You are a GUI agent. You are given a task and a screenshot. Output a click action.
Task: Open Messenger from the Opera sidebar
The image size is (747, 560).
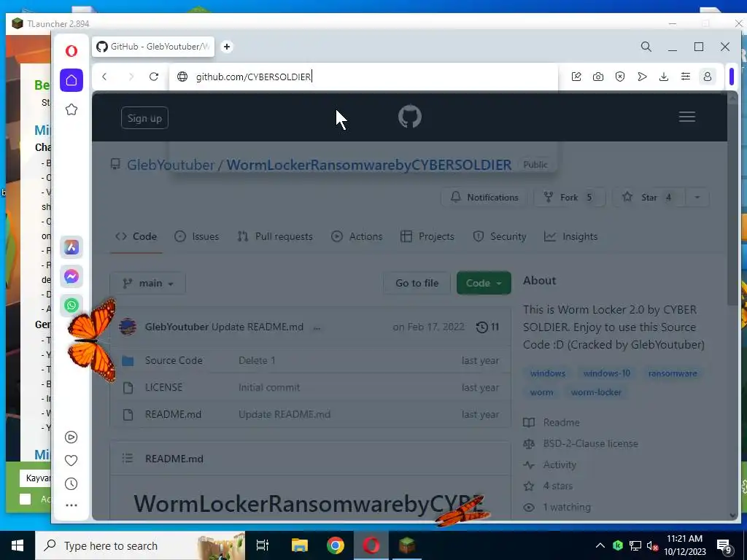[x=71, y=276]
